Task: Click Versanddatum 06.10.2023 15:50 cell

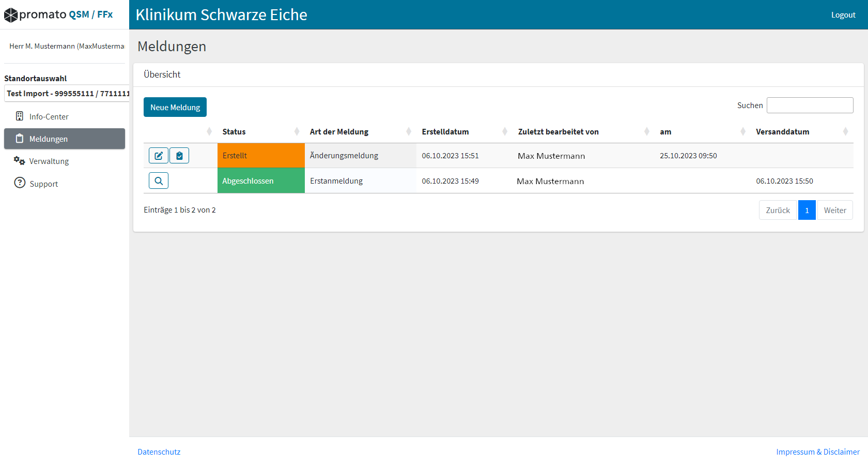Action: click(x=784, y=181)
